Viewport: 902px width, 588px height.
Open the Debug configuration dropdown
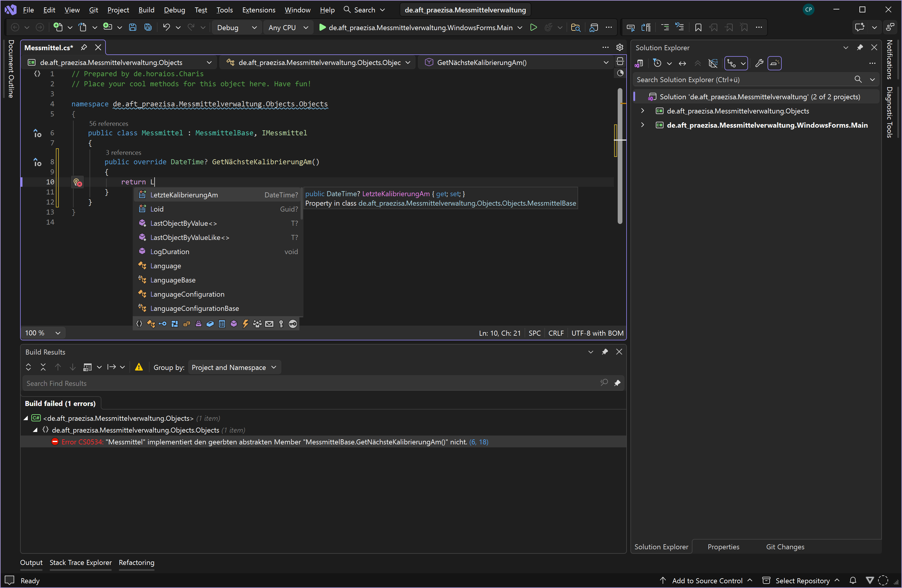pyautogui.click(x=237, y=28)
